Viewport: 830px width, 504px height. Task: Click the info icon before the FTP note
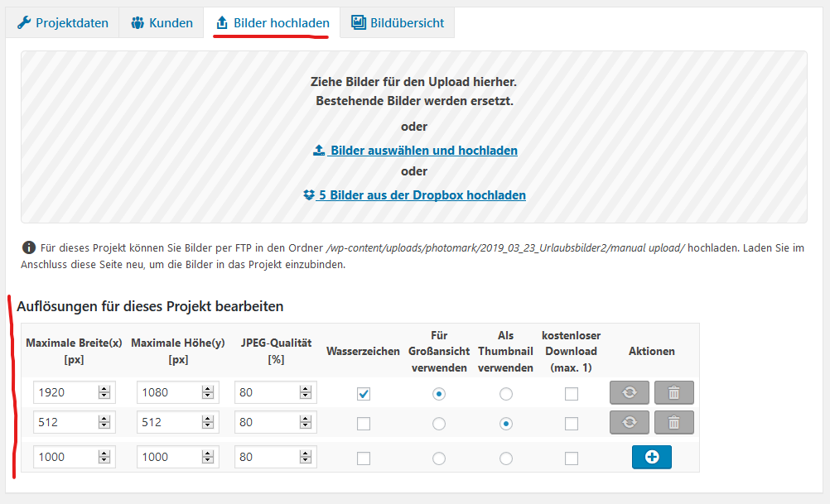tap(29, 247)
